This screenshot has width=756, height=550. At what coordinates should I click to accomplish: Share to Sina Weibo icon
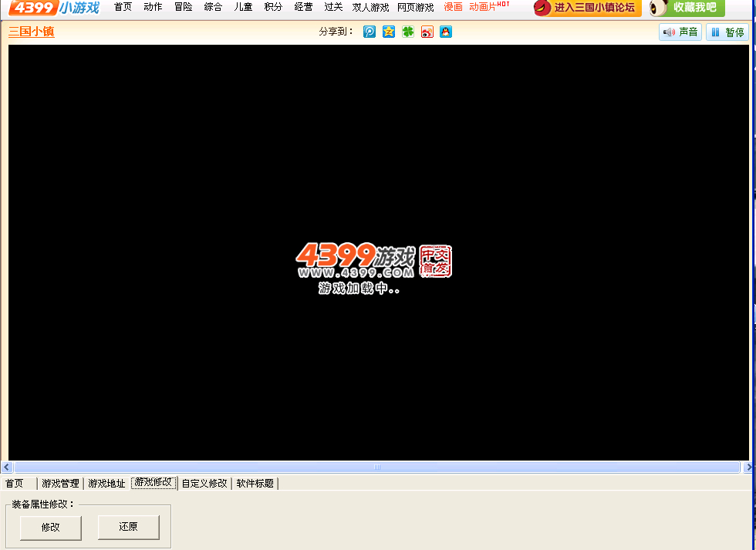click(427, 32)
